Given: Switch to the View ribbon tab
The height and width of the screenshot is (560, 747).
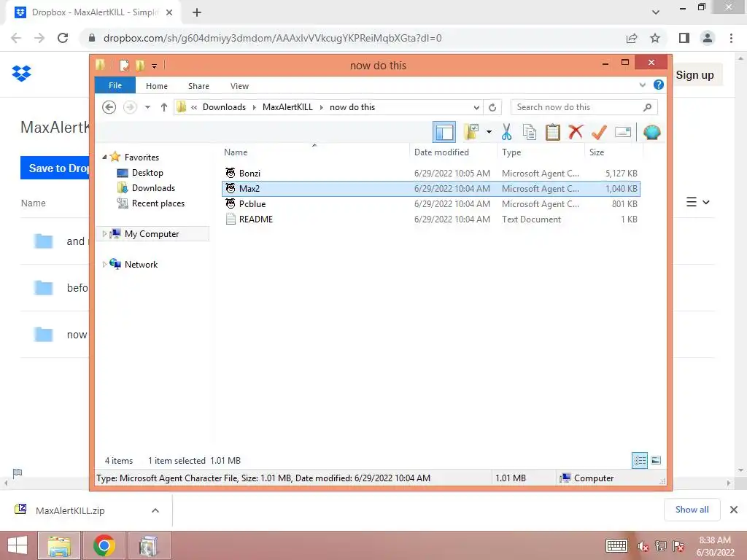Looking at the screenshot, I should [239, 86].
